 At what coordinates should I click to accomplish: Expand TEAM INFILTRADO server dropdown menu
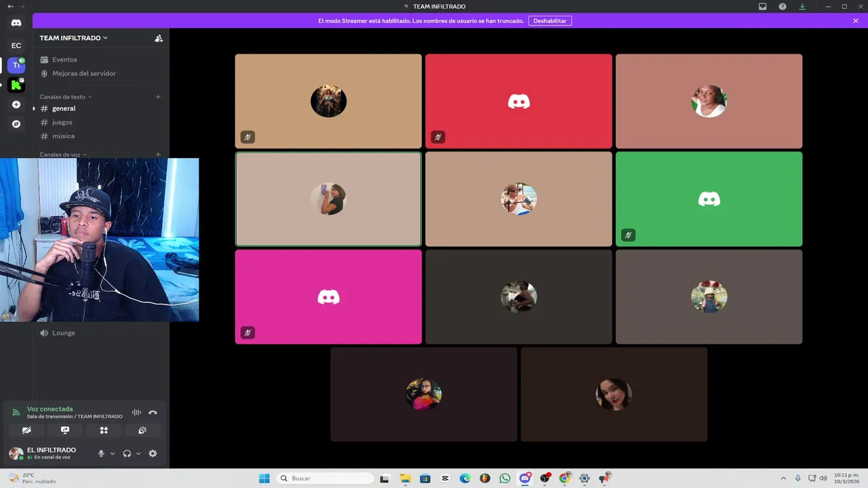coord(74,38)
